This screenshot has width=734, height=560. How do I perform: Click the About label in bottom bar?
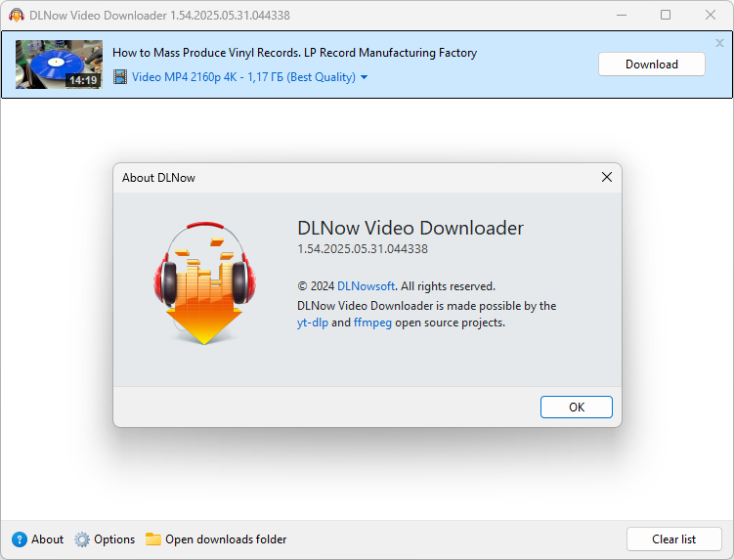tap(47, 539)
